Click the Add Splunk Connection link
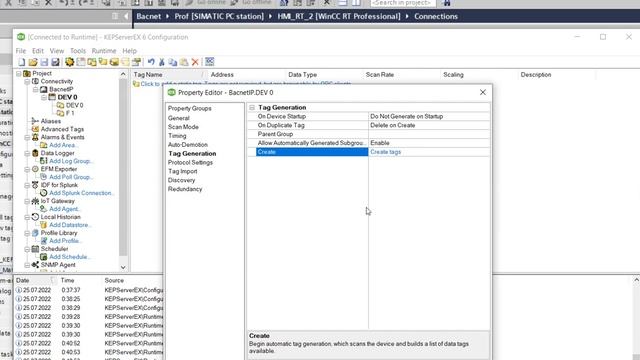The image size is (640, 360). [x=81, y=193]
